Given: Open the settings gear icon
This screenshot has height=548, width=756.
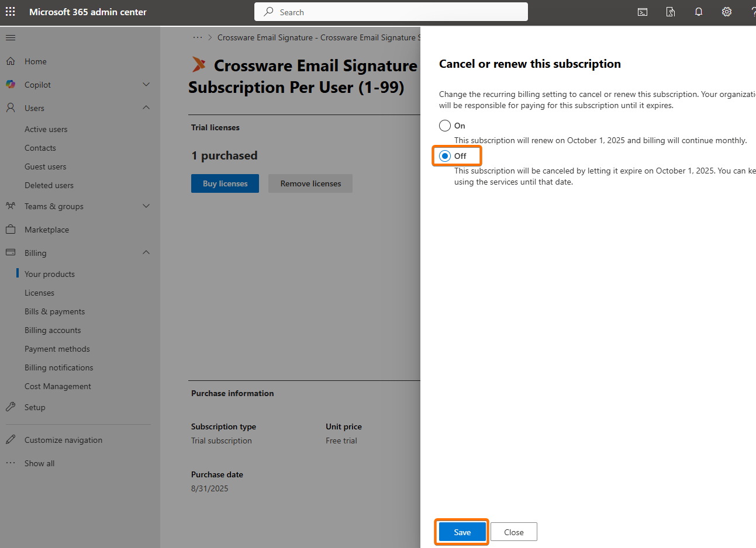Looking at the screenshot, I should pyautogui.click(x=727, y=12).
